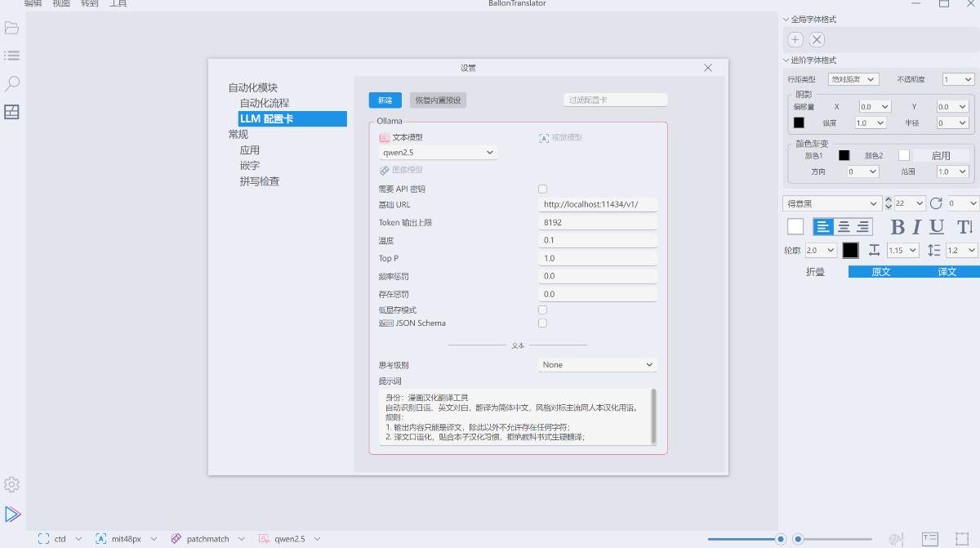Click the letter spacing icon

[874, 251]
